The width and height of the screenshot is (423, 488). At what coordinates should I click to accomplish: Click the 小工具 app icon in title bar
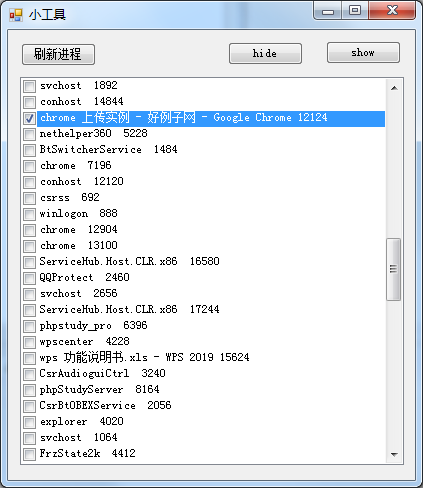click(16, 15)
